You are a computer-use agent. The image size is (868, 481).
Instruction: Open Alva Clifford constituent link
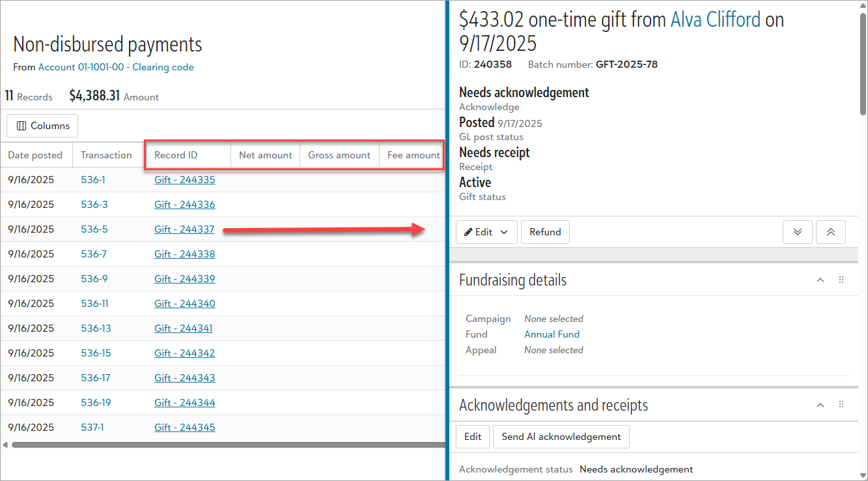click(715, 20)
